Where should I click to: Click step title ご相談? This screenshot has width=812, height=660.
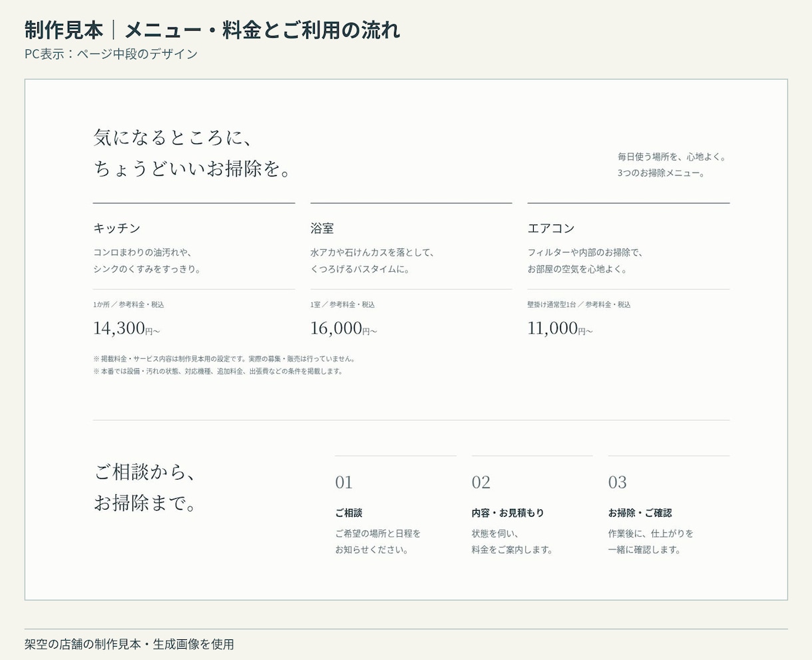tap(349, 513)
